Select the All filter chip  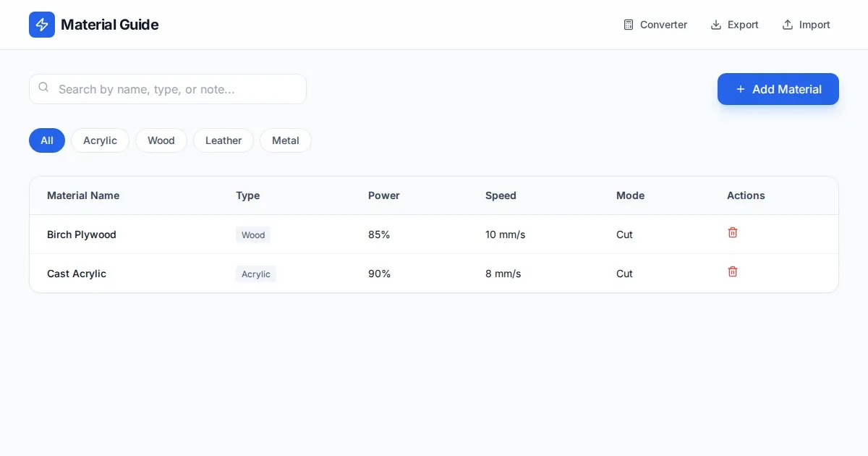(x=47, y=140)
